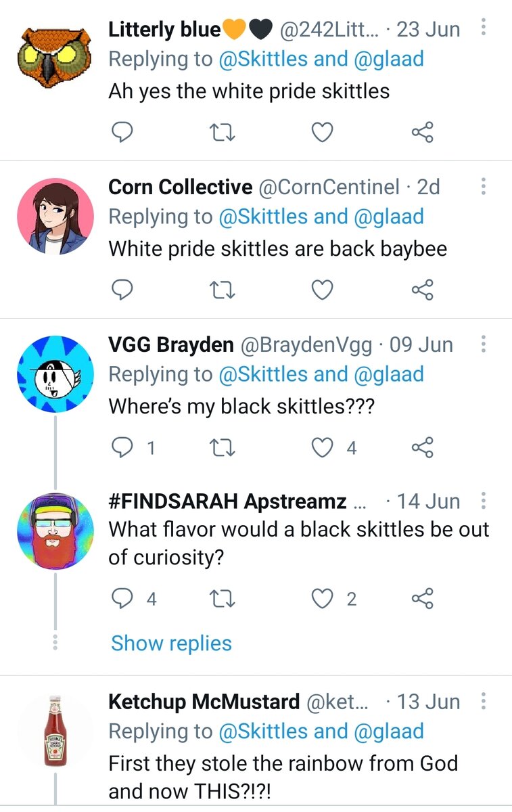
Task: Open @glaad mention in VGG Brayden's reply
Action: point(388,374)
